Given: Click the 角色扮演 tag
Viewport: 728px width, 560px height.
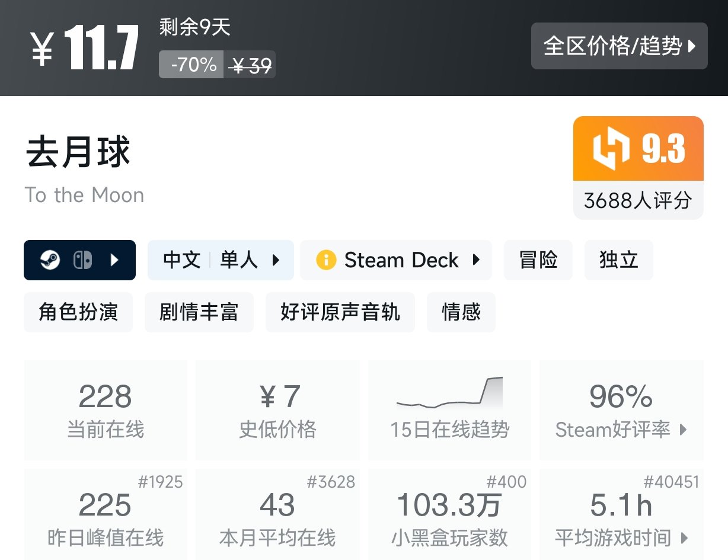Looking at the screenshot, I should [x=78, y=312].
